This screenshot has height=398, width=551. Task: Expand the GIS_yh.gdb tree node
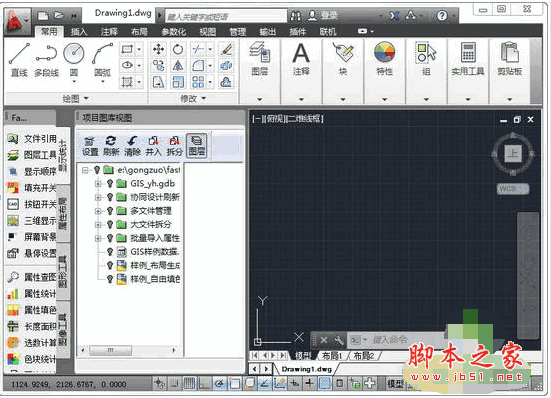click(98, 183)
